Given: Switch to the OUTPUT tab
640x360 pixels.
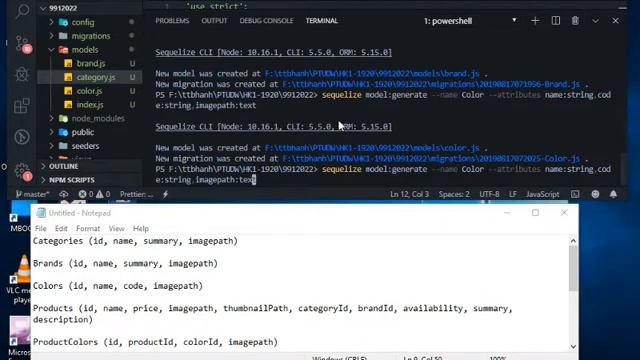Looking at the screenshot, I should click(x=214, y=21).
